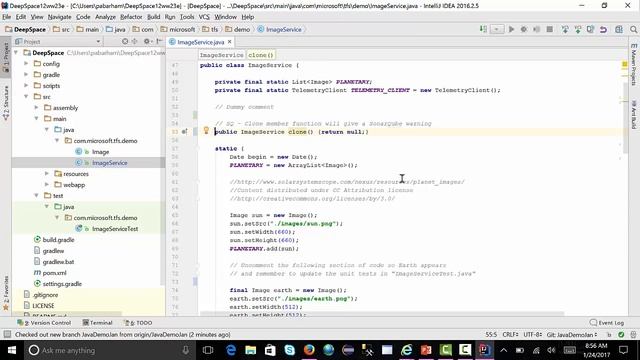
Task: Click the clone() editor breadcrumb
Action: click(x=261, y=55)
